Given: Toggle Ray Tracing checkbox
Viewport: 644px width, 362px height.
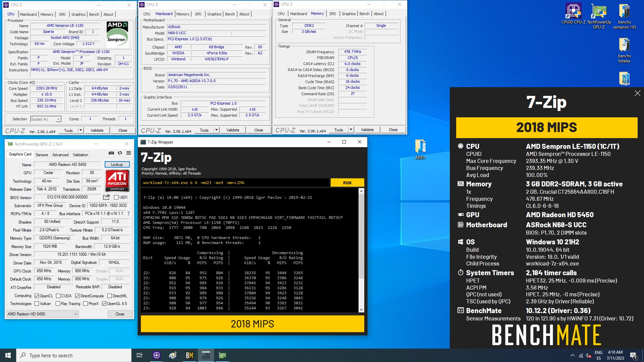Looking at the screenshot, I should tap(58, 304).
